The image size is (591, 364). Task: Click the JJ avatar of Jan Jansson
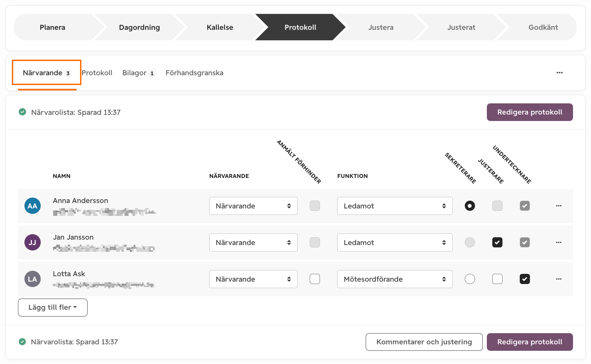click(x=33, y=242)
